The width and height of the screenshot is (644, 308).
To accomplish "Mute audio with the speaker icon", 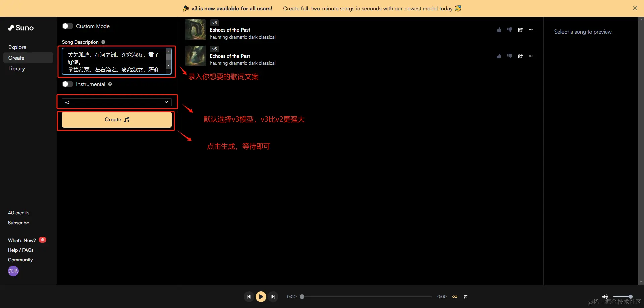I will click(605, 297).
